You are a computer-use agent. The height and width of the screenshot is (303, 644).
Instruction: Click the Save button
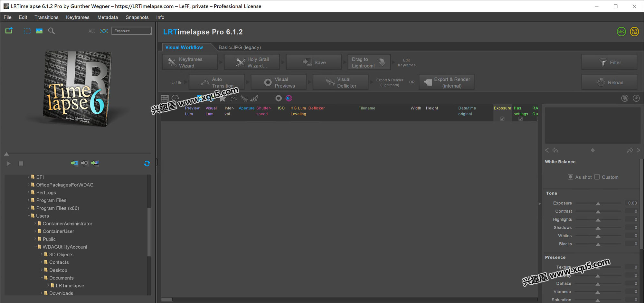314,62
